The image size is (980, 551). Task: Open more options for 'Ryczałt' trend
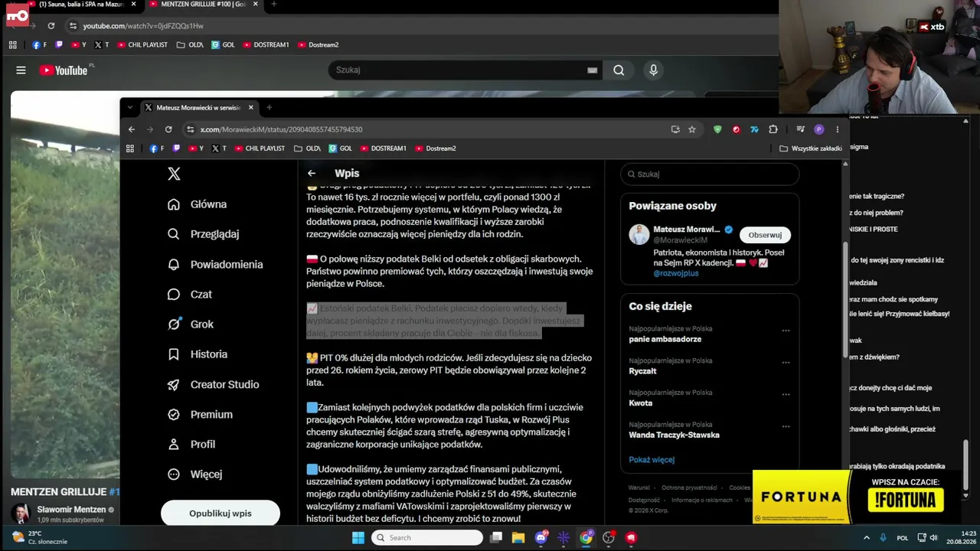click(786, 363)
